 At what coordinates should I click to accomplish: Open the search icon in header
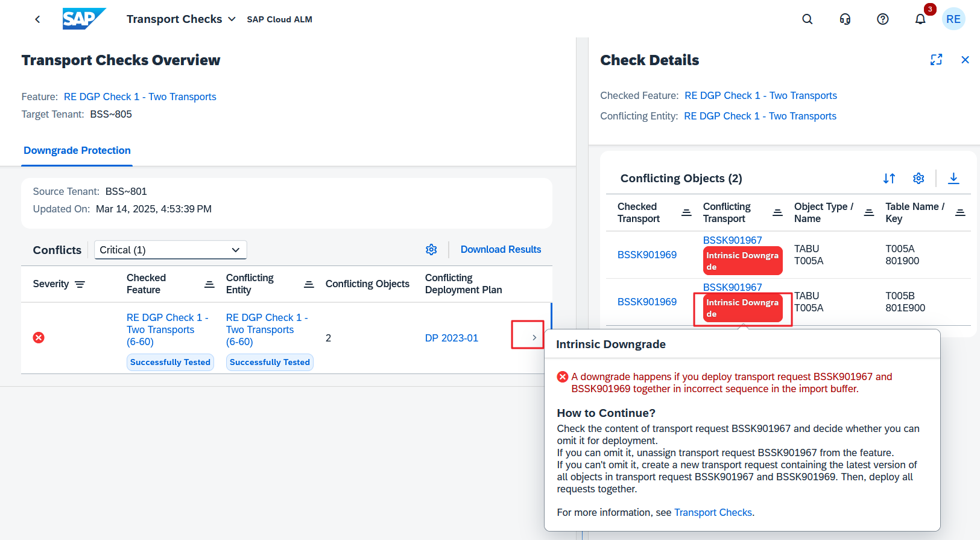tap(807, 19)
